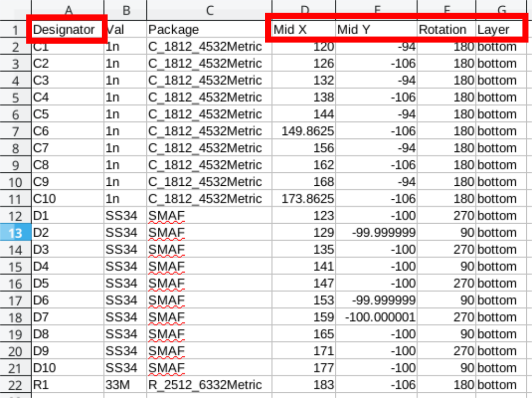Screen dimensions: 532x398
Task: Click the row 22 header
Action: (x=15, y=385)
